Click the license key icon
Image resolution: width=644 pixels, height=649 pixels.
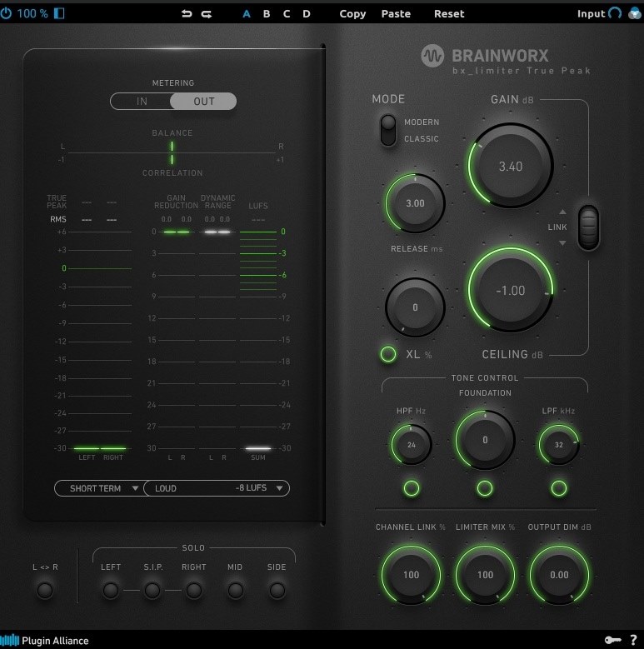[613, 640]
